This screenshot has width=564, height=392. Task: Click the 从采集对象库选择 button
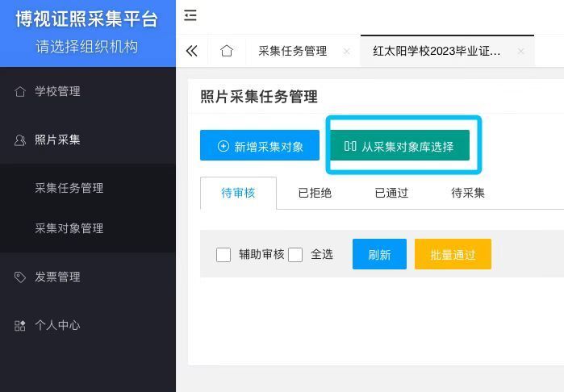[x=399, y=146]
